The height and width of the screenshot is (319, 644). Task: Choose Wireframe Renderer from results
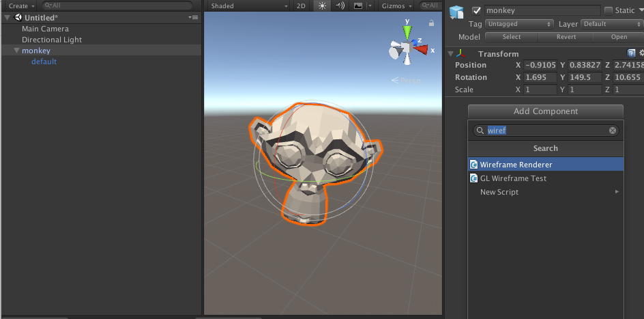coord(546,165)
